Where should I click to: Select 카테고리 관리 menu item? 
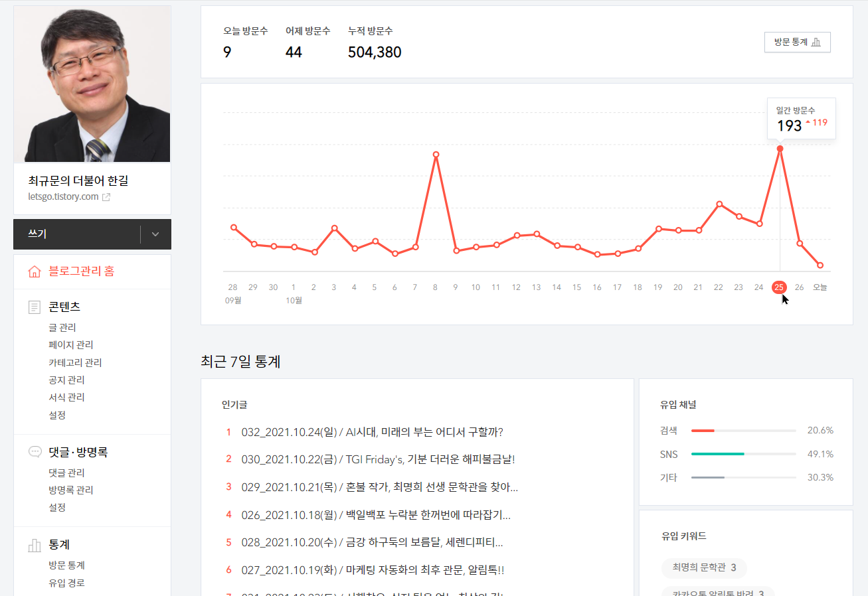(x=75, y=363)
